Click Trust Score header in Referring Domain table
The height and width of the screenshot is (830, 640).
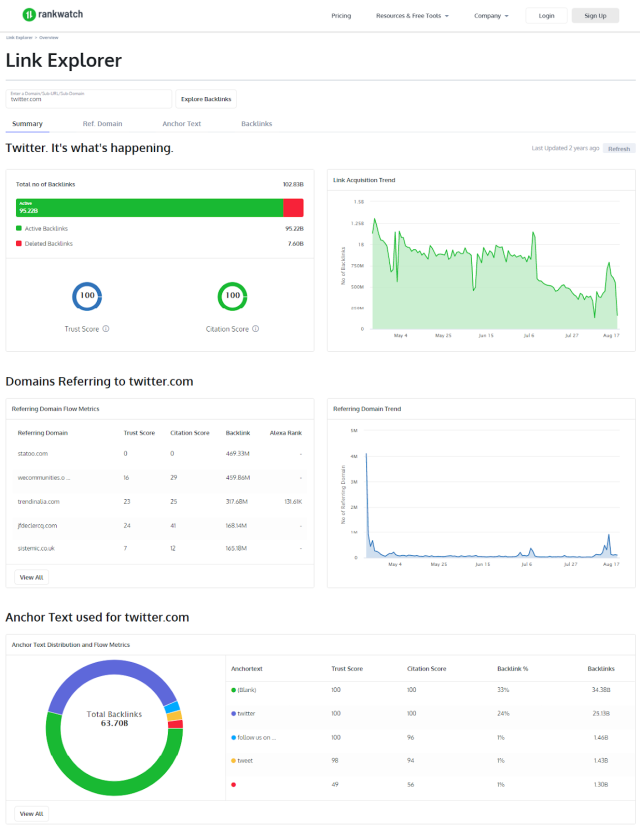coord(139,433)
